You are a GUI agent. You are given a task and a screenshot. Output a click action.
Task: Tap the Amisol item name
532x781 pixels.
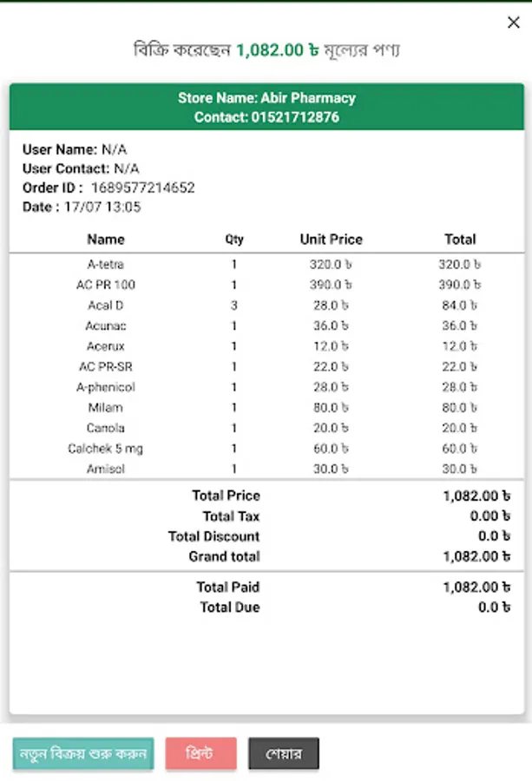[x=106, y=469]
